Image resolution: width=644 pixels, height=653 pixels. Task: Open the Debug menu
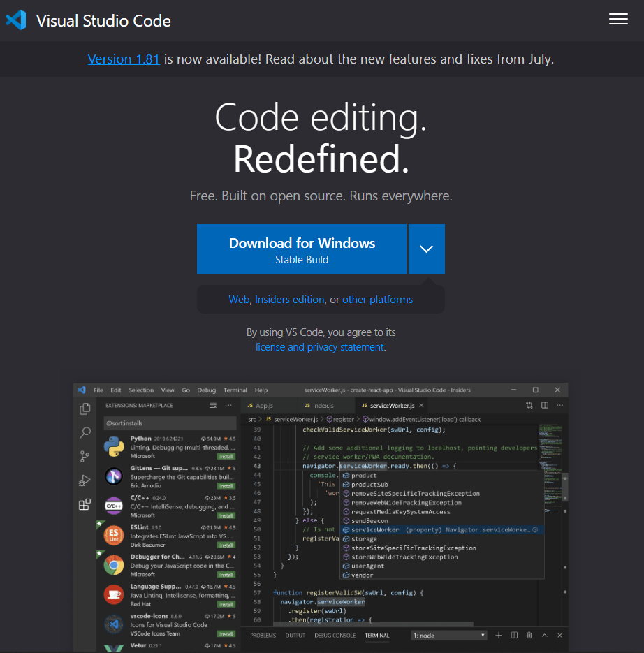(x=207, y=390)
